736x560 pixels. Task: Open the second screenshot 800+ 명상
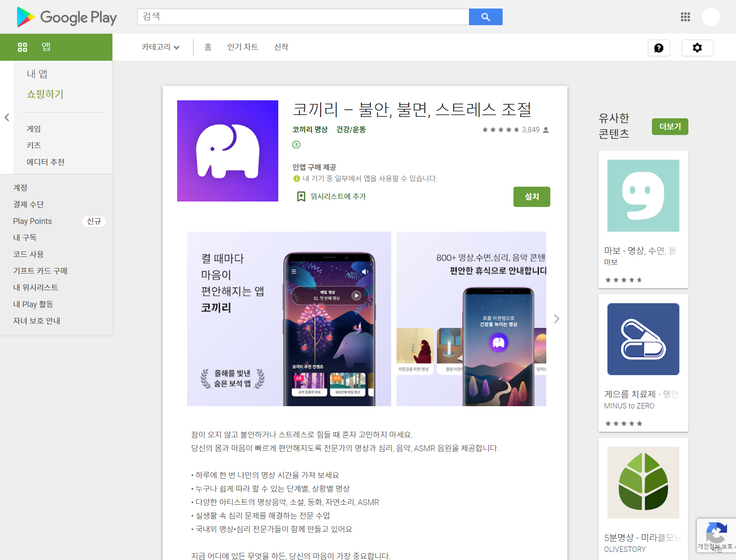(x=471, y=319)
